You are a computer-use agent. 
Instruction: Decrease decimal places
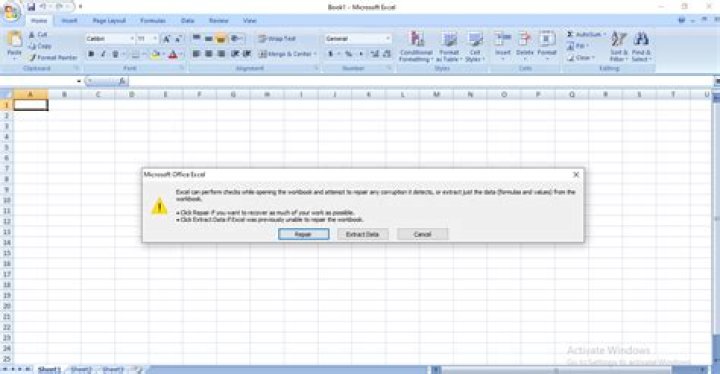387,54
